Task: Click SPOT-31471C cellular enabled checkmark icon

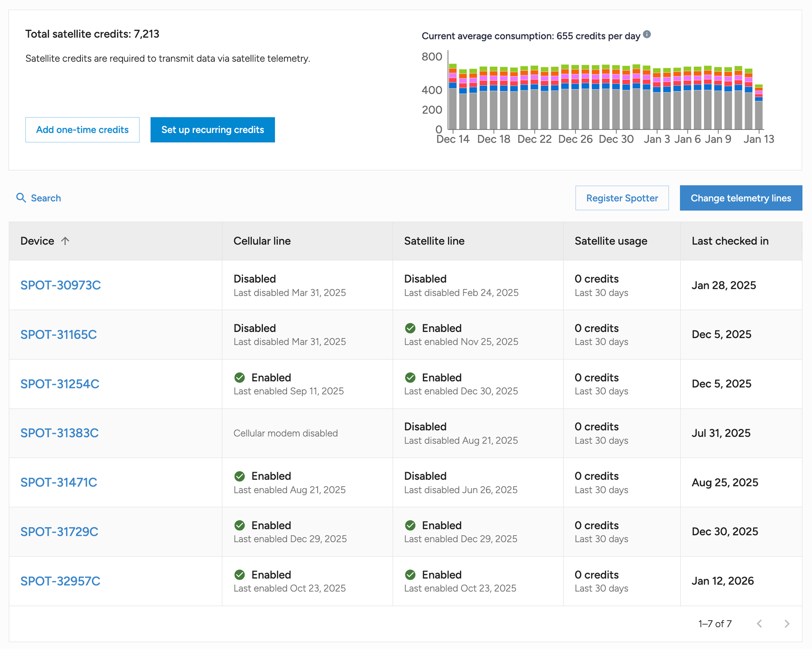Action: [240, 476]
